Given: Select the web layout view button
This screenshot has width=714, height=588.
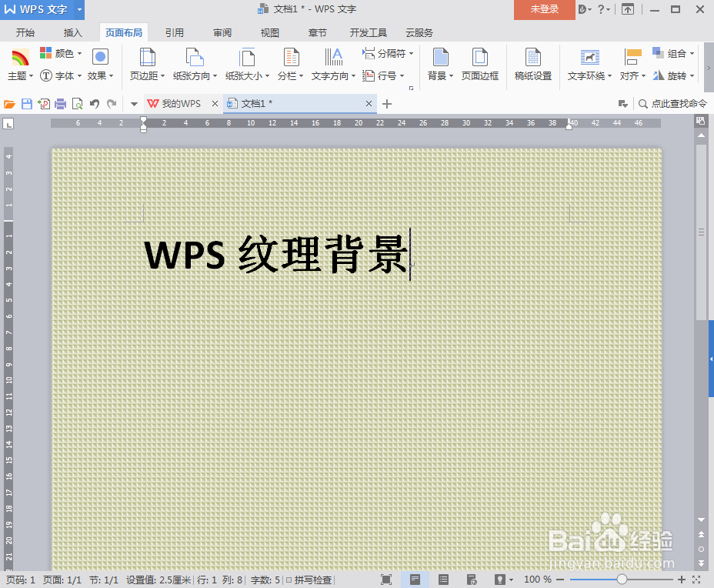Looking at the screenshot, I should (x=472, y=580).
